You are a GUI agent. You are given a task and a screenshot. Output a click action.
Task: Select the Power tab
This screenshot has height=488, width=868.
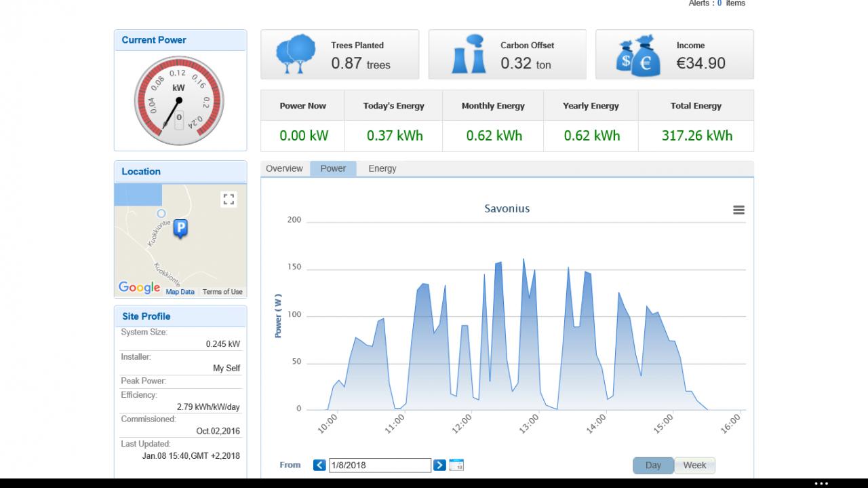tap(333, 168)
